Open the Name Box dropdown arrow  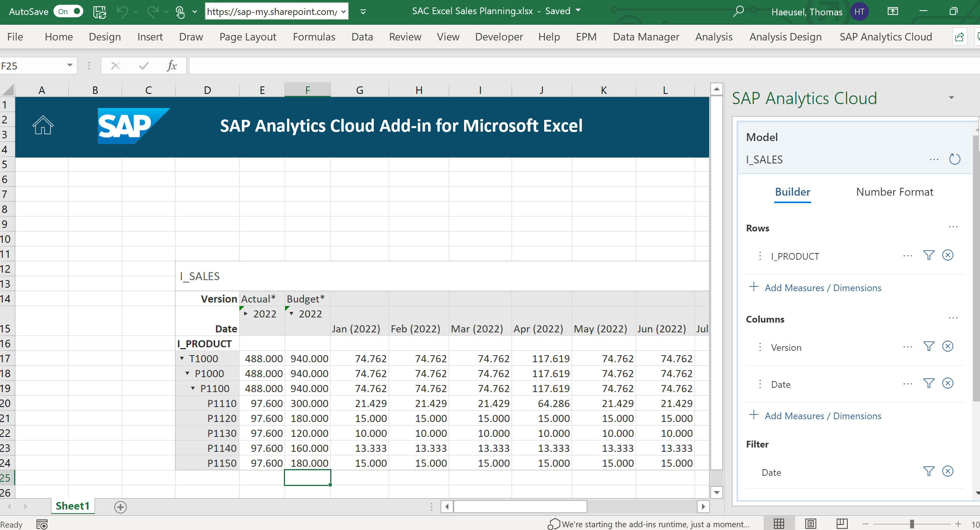(x=69, y=65)
